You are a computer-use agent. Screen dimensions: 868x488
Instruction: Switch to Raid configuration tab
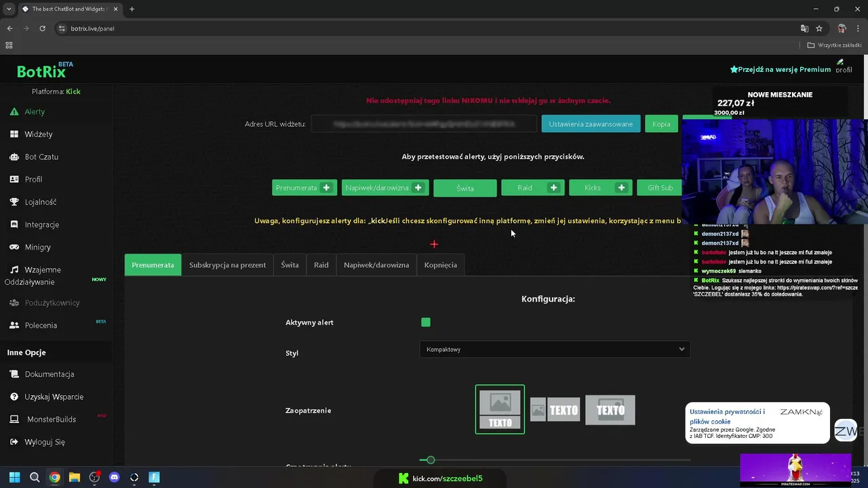(321, 265)
